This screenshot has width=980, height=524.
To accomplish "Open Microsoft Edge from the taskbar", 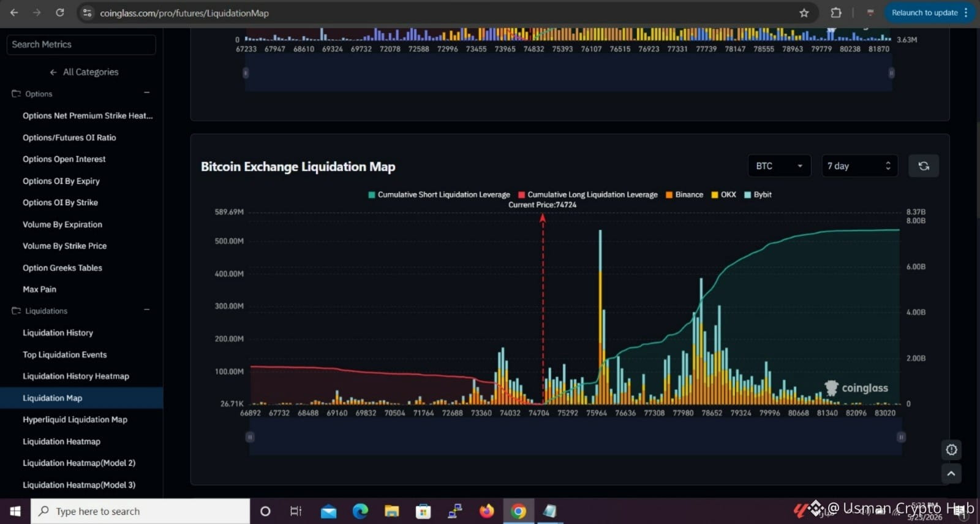I will (x=360, y=511).
